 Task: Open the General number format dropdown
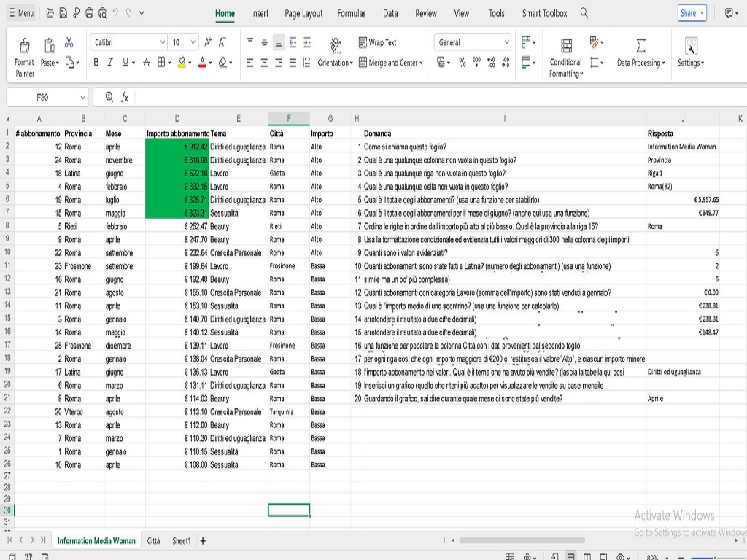[506, 42]
